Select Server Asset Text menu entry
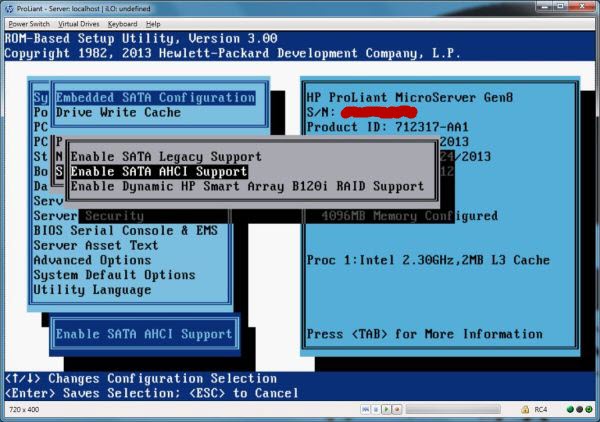The image size is (600, 422). point(96,245)
